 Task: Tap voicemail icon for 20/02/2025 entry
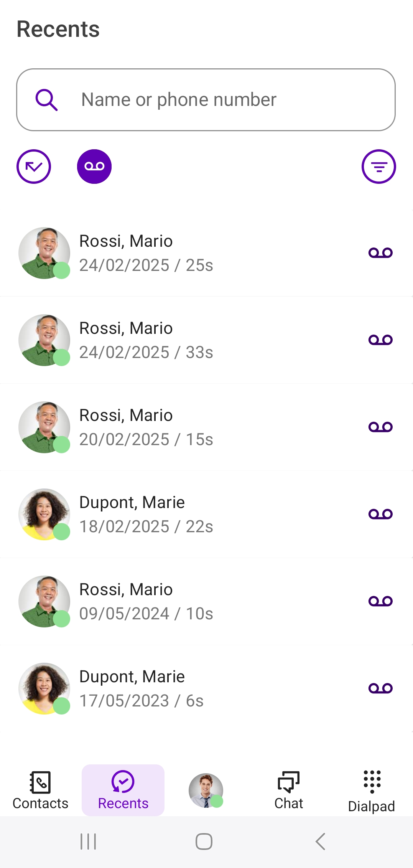[380, 427]
